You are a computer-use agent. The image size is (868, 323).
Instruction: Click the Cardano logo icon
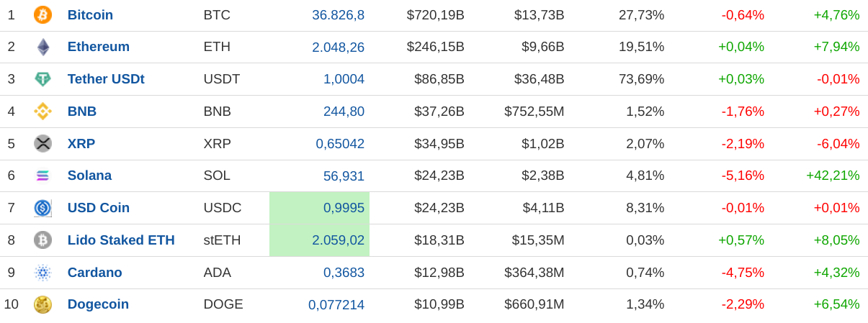click(x=42, y=273)
